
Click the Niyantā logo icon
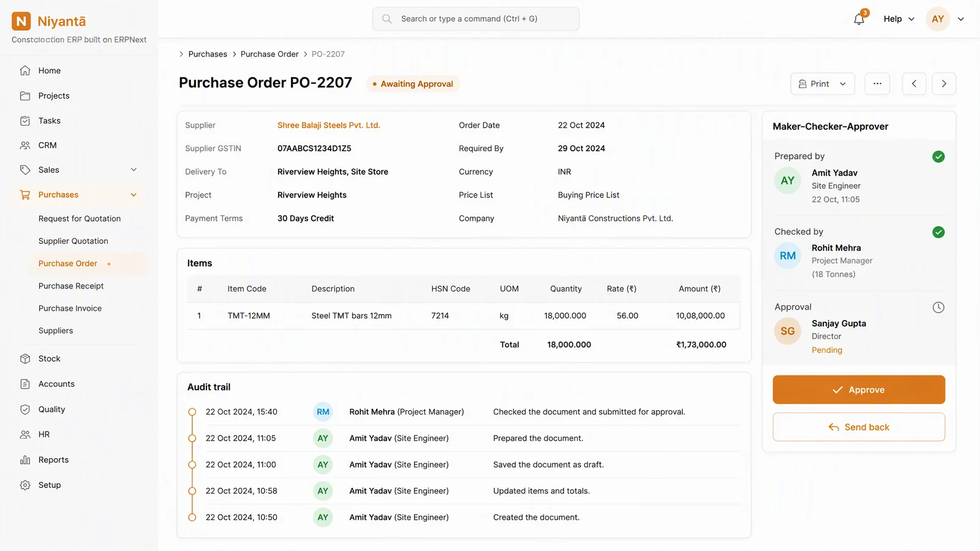[21, 21]
